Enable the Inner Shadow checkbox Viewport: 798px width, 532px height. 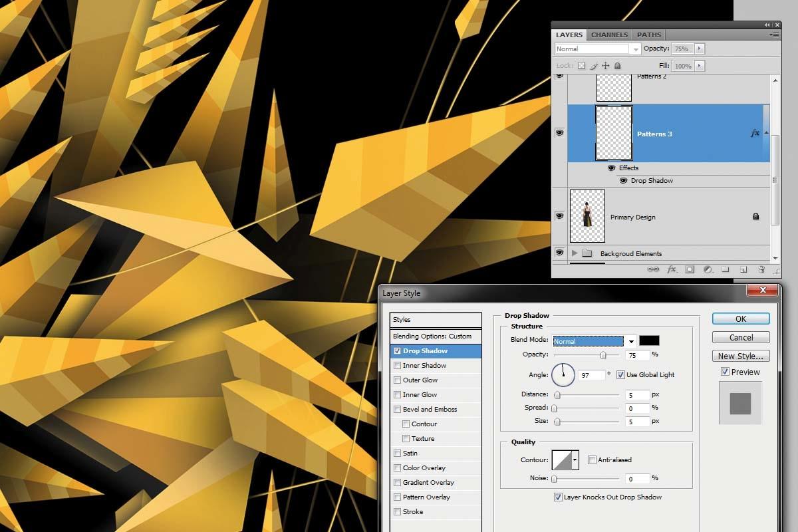397,366
